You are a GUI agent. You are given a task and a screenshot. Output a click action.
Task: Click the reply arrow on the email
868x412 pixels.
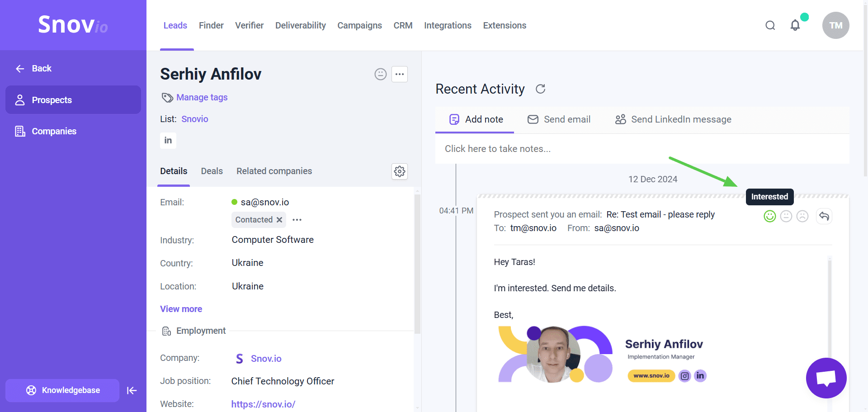[x=824, y=216]
